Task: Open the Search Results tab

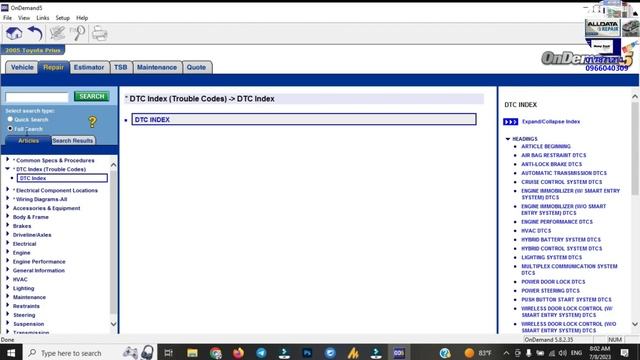Action: click(x=73, y=140)
